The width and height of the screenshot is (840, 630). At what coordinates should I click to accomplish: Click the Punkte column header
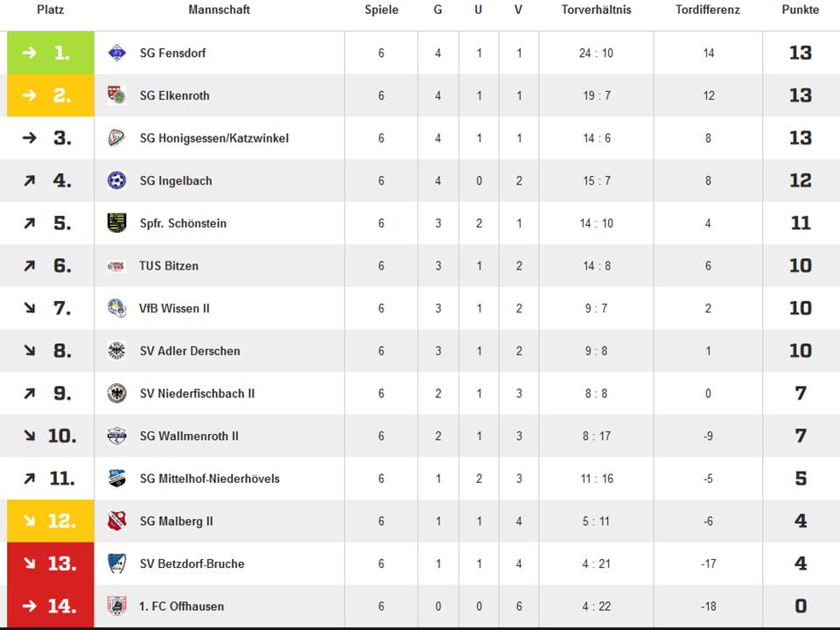(x=800, y=10)
